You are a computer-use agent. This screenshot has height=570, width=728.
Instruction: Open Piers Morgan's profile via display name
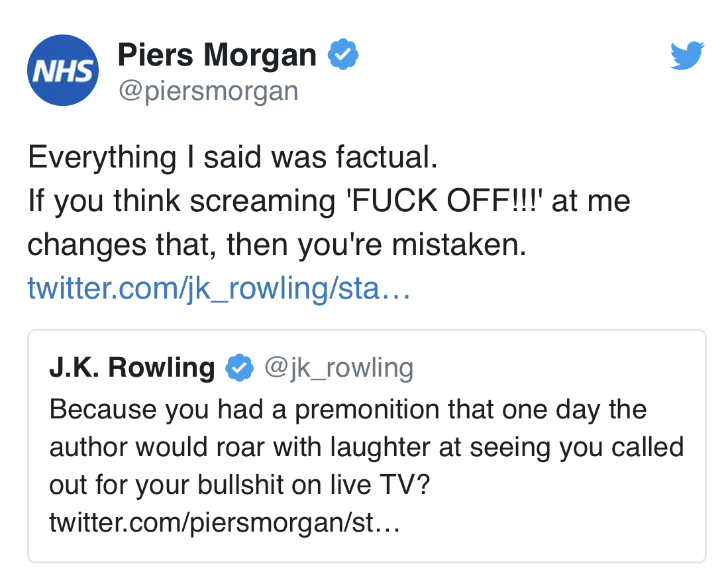click(217, 56)
